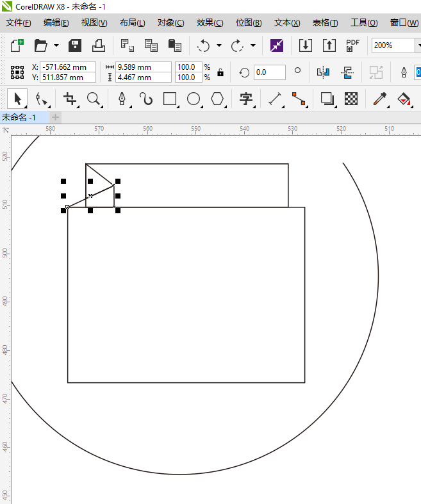The image size is (421, 504).
Task: Pick the Ellipse tool
Action: tap(194, 99)
